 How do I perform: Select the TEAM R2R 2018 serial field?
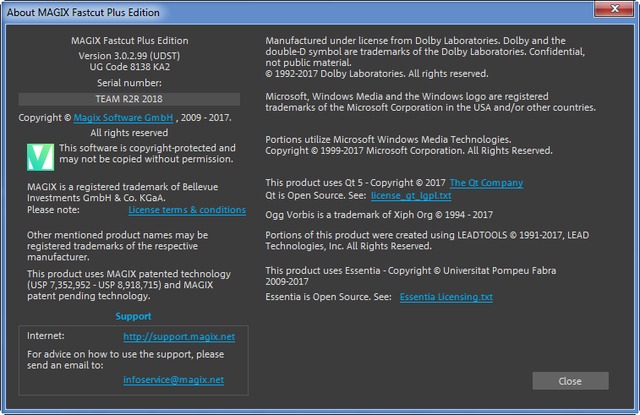(129, 99)
